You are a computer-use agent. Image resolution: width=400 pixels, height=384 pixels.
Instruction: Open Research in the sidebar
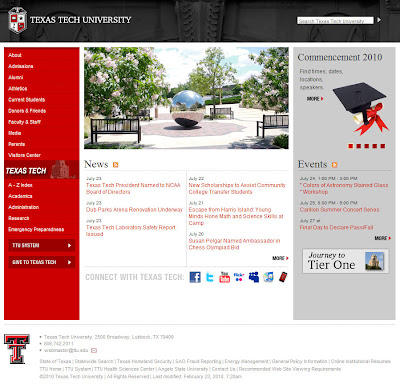pos(19,218)
